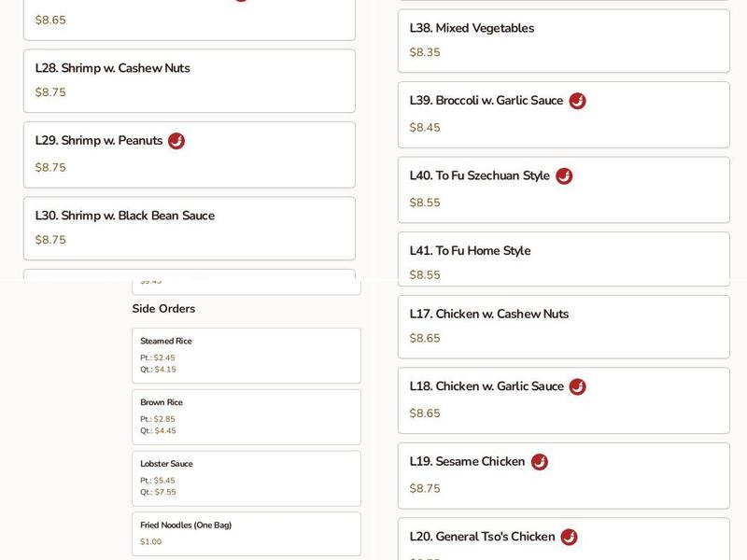Click the spicy icon next to Broccoli w. Garlic Sauce
The width and height of the screenshot is (747, 560).
pyautogui.click(x=577, y=101)
